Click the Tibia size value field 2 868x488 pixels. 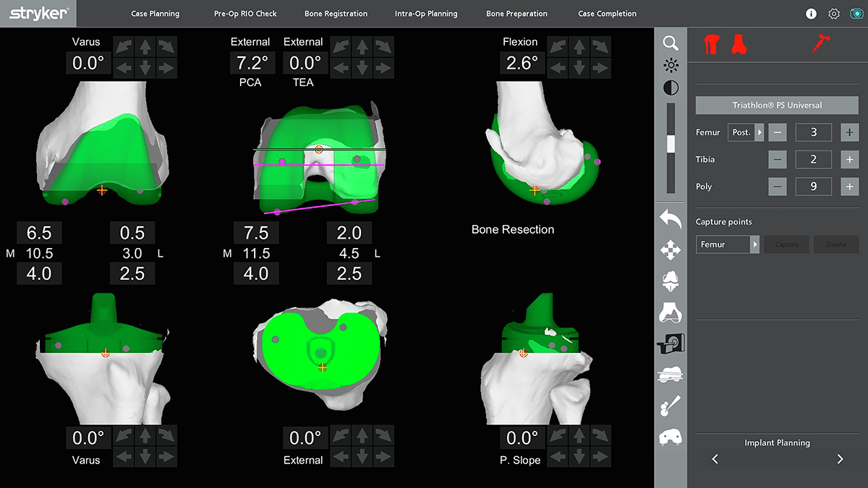point(814,160)
